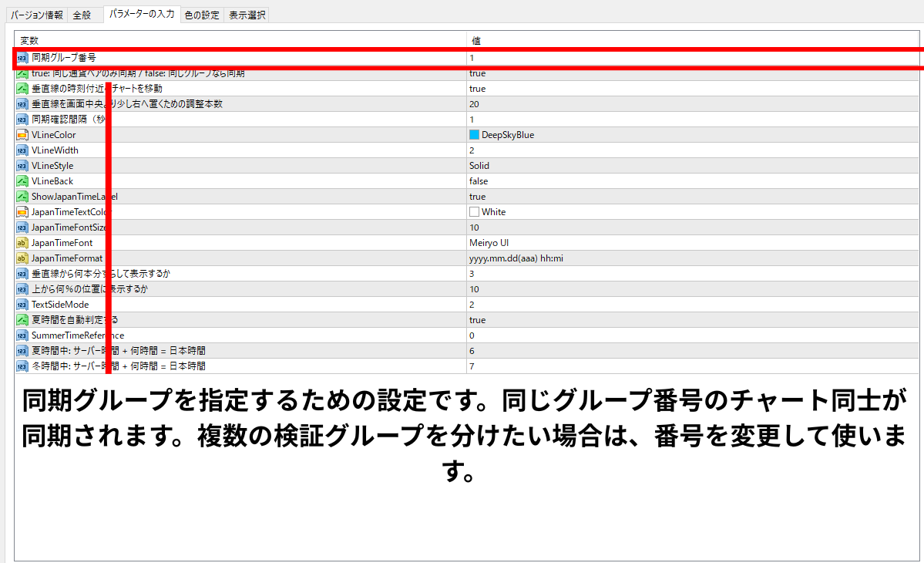This screenshot has width=924, height=563.
Task: Toggle the true value of 夏時間を自動判定する
Action: [x=477, y=320]
